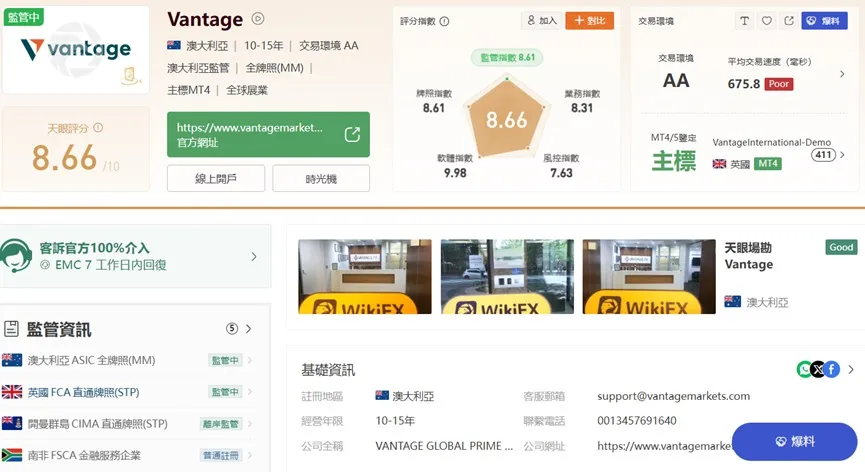Click the share icon in 交易環境 header

click(x=789, y=20)
